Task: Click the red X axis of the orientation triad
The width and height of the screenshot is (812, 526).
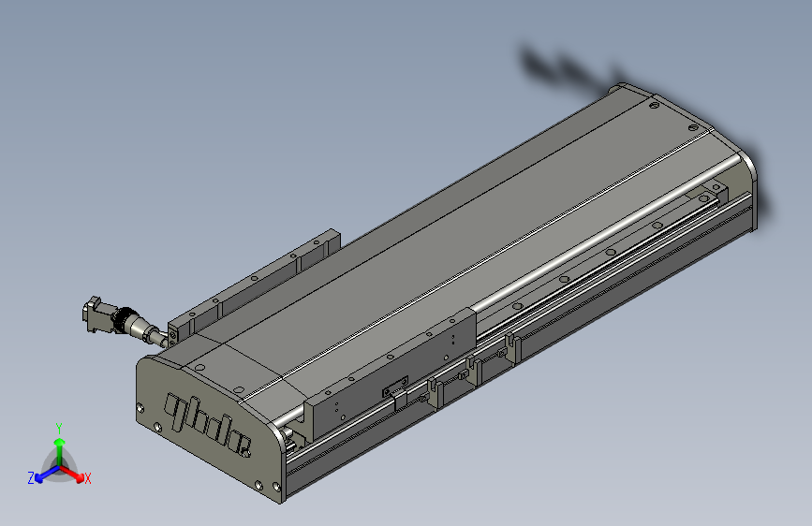Action: coord(74,474)
